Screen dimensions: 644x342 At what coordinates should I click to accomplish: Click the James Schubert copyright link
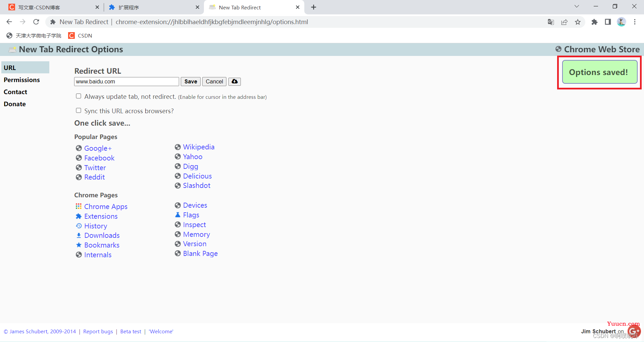tap(40, 331)
